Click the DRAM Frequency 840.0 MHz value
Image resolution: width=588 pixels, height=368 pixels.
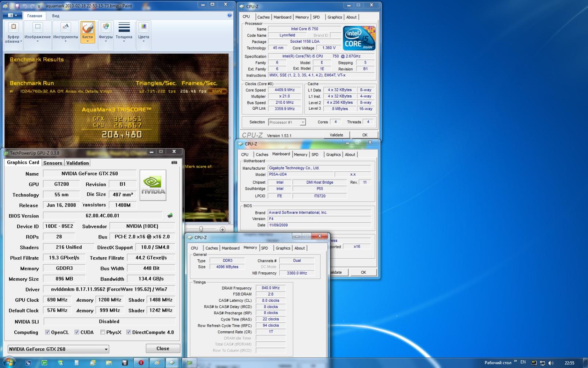coord(270,288)
